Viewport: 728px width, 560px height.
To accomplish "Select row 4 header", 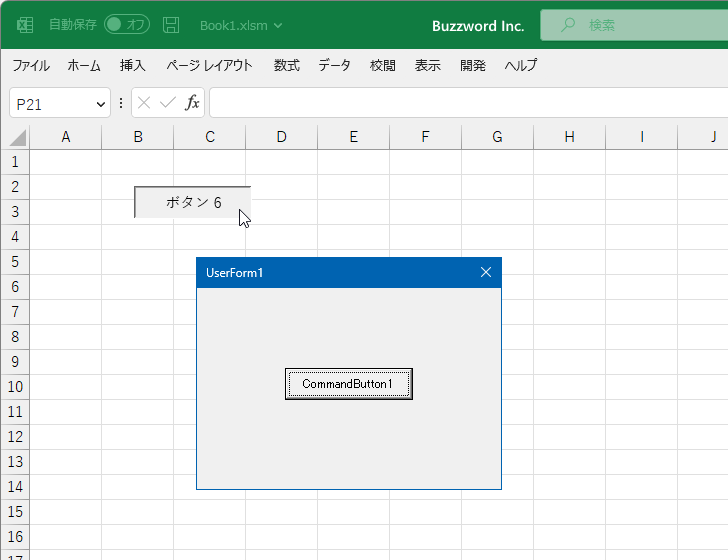I will coord(15,237).
